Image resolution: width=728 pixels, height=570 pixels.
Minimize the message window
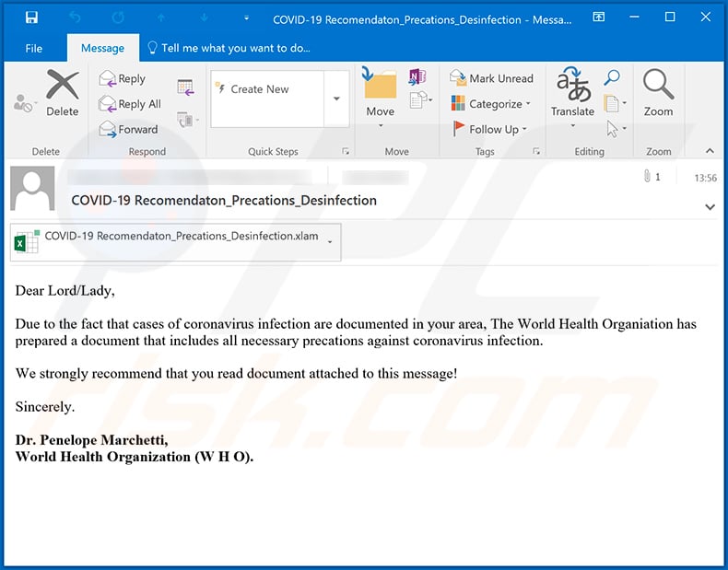[x=634, y=17]
